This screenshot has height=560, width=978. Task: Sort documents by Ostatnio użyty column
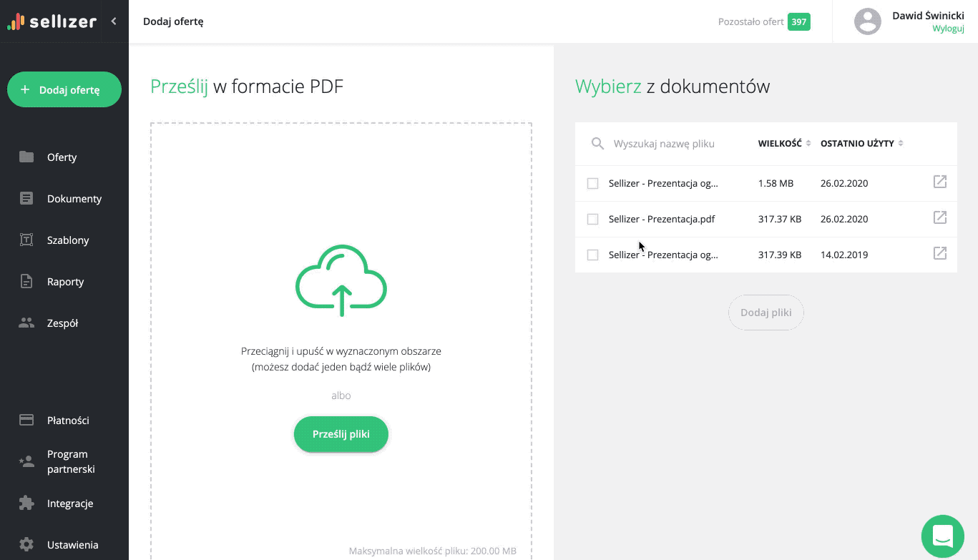861,144
